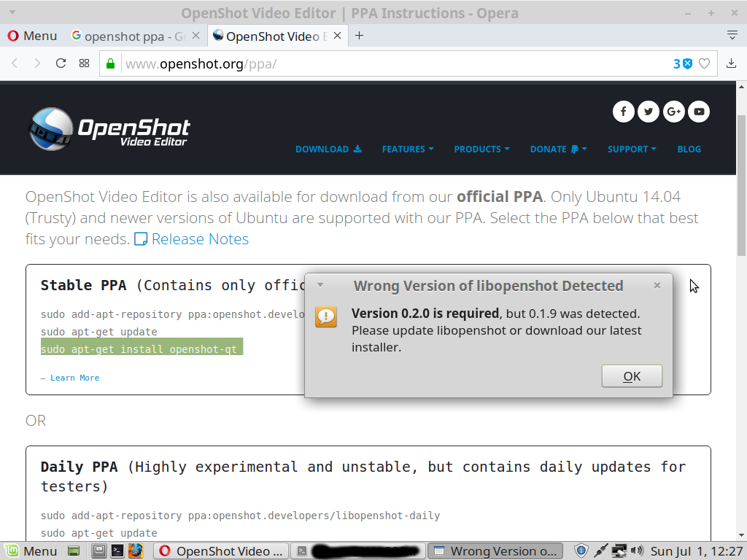
Task: Open the Opera Menu button
Action: [x=32, y=36]
